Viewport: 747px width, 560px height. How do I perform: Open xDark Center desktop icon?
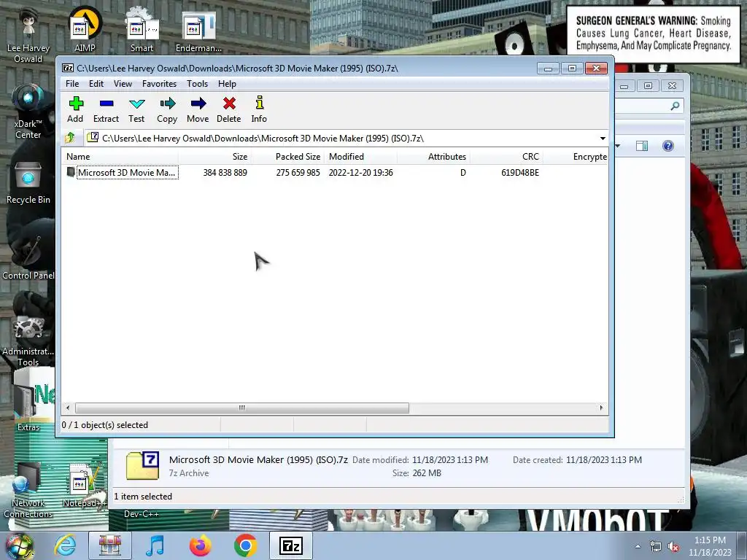click(28, 109)
